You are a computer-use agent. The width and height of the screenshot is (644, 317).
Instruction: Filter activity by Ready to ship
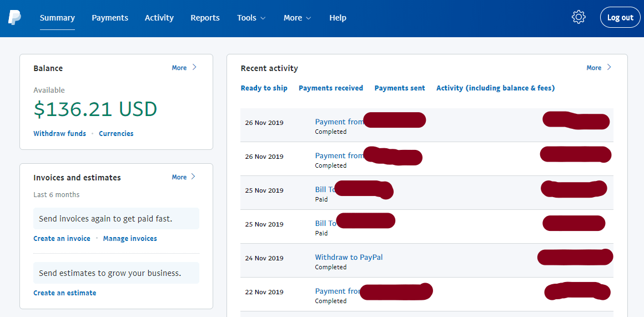click(x=264, y=88)
